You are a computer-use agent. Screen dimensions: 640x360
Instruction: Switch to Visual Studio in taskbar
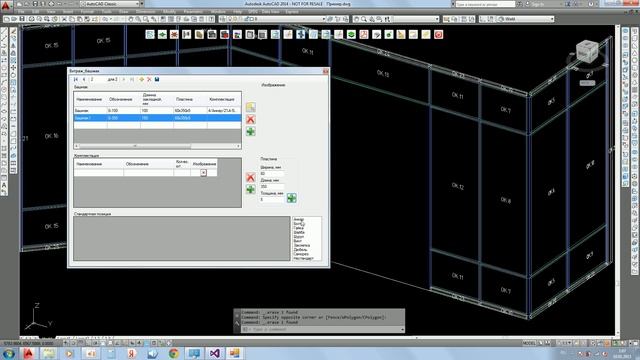(x=215, y=353)
